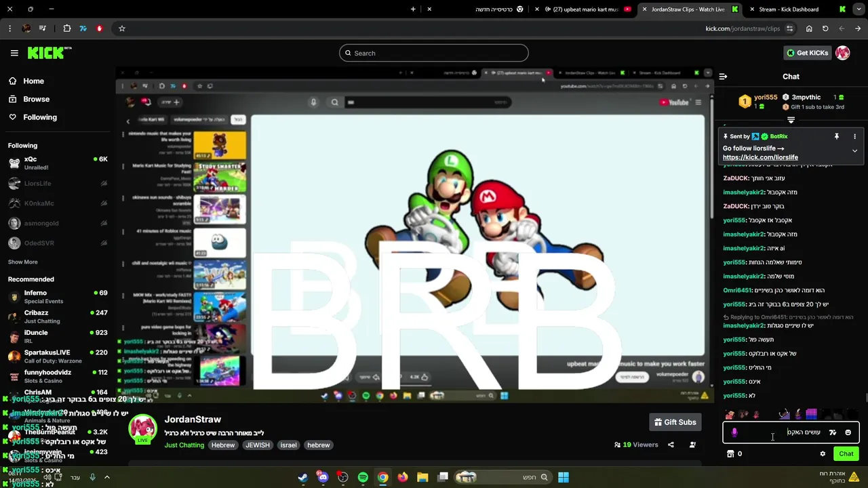Click the user icon next to share
The height and width of the screenshot is (488, 868).
coord(692,445)
